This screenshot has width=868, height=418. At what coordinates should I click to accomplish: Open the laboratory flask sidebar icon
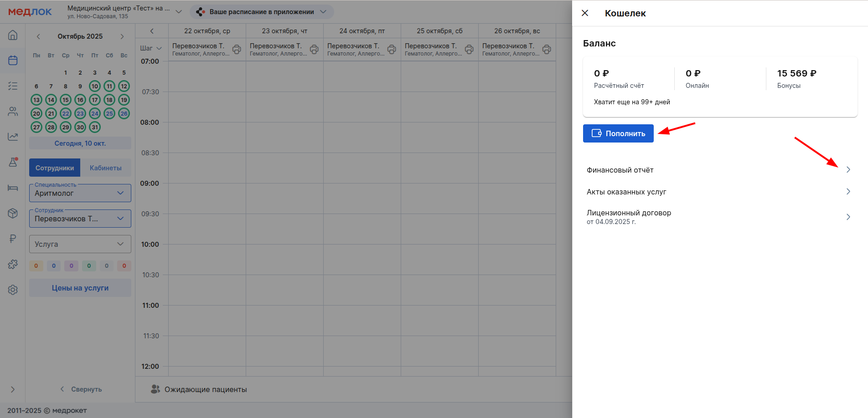[13, 162]
